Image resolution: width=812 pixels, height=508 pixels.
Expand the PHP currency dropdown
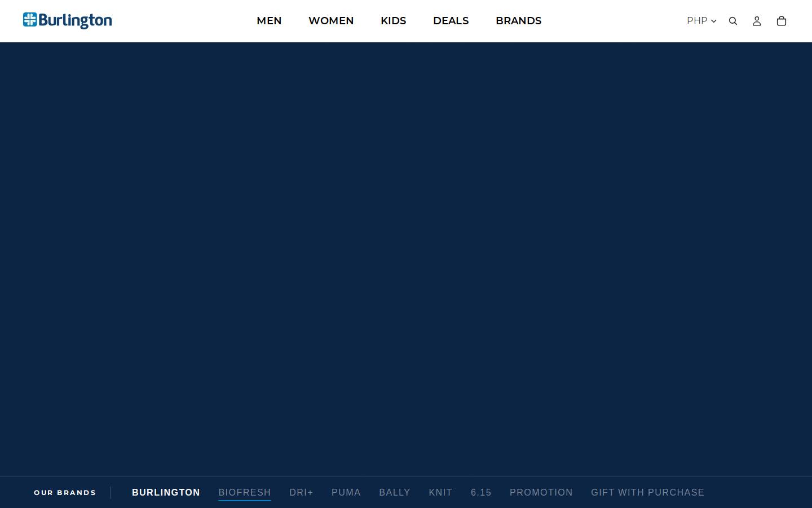(x=701, y=20)
